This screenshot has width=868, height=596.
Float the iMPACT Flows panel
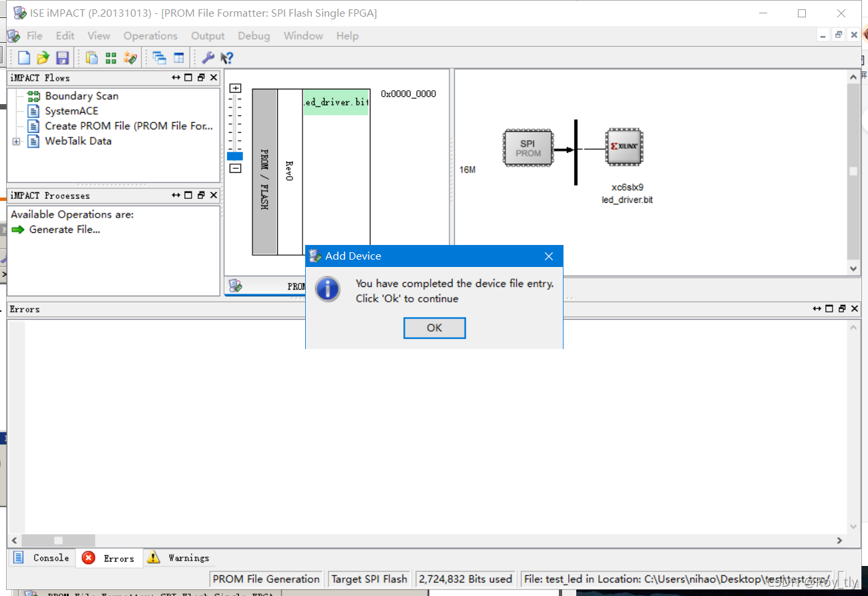pyautogui.click(x=201, y=77)
